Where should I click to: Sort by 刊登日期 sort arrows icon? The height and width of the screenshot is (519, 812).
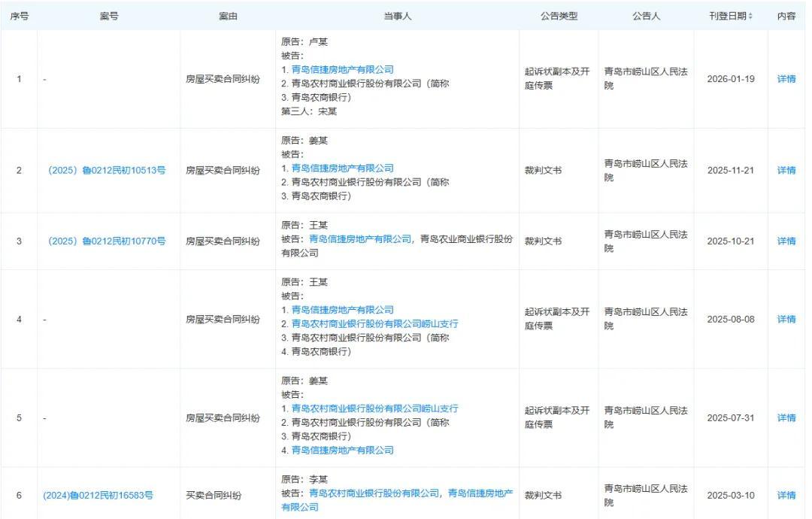click(x=750, y=16)
